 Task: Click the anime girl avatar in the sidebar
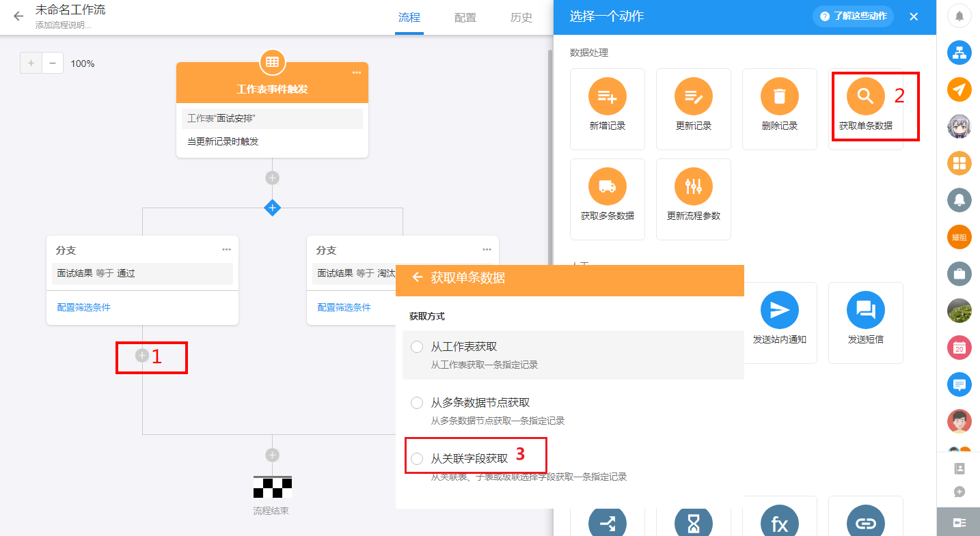pyautogui.click(x=959, y=126)
